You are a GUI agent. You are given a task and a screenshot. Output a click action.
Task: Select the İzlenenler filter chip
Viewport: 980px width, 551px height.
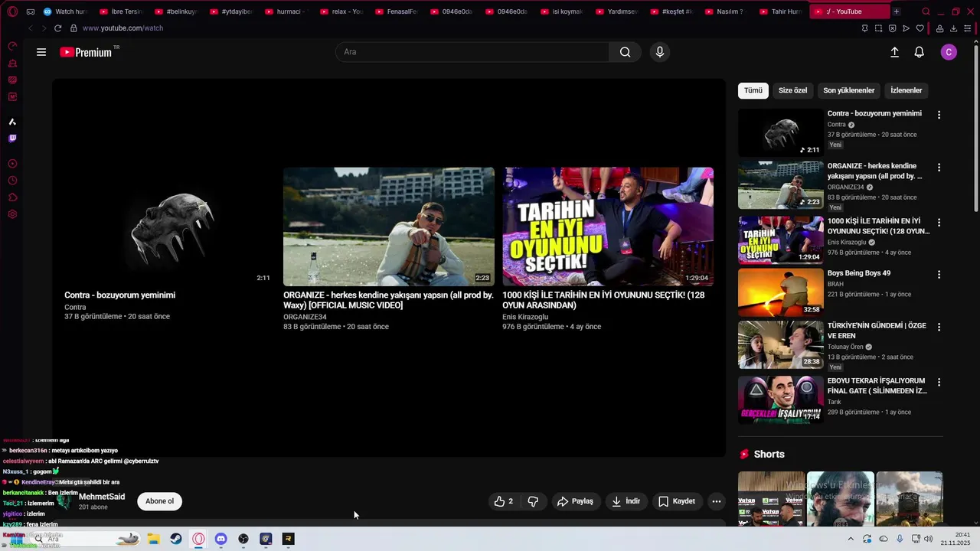point(906,90)
